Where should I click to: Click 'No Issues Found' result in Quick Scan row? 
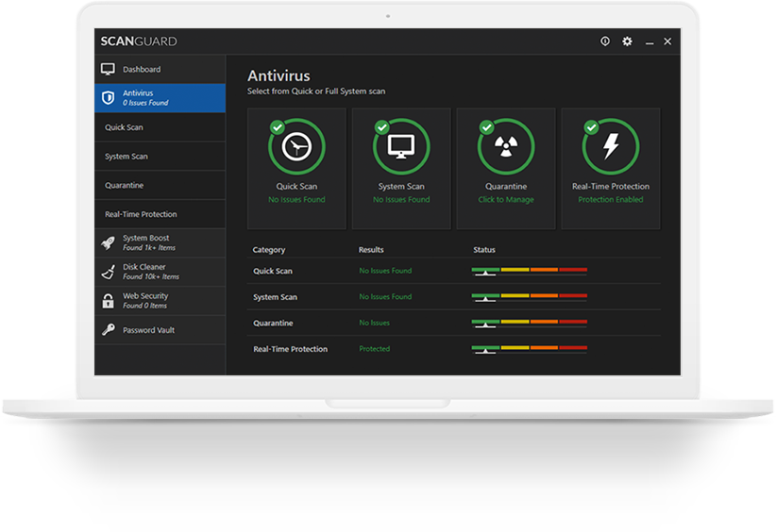tap(385, 271)
